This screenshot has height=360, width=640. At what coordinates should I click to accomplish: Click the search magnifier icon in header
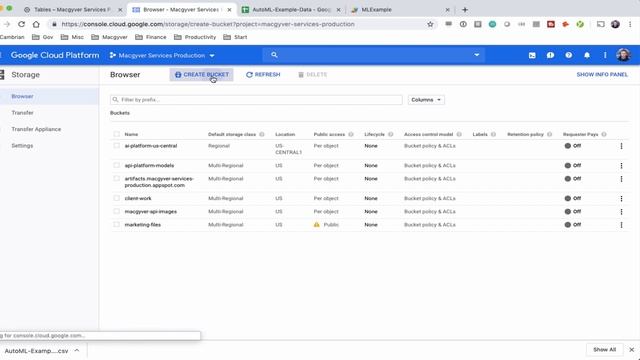click(274, 55)
